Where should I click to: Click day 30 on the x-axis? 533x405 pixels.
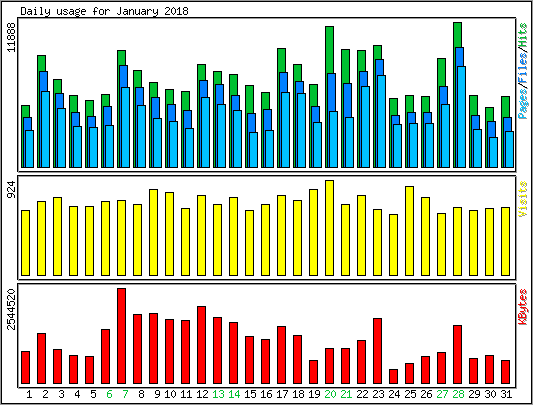(489, 394)
